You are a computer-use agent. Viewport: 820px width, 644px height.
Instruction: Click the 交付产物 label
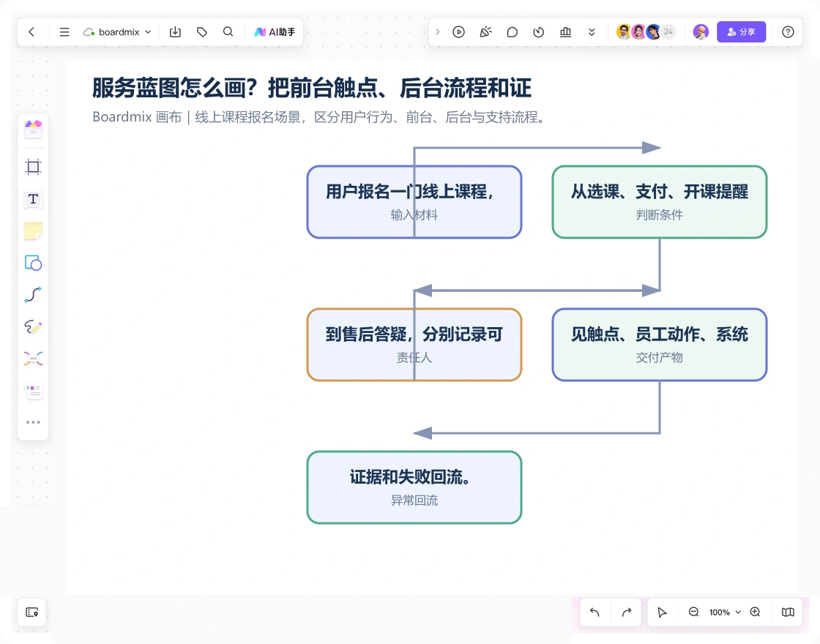coord(660,358)
